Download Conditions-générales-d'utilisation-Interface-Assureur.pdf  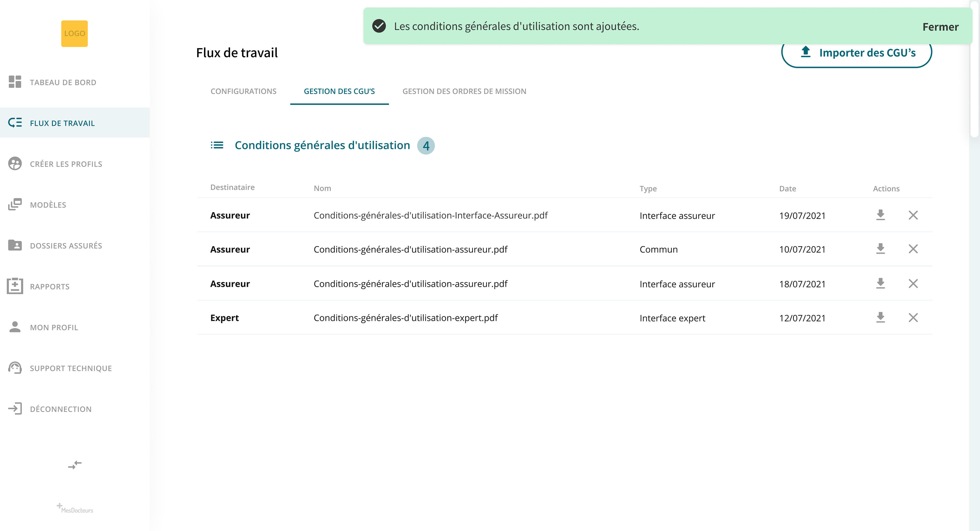click(x=880, y=215)
